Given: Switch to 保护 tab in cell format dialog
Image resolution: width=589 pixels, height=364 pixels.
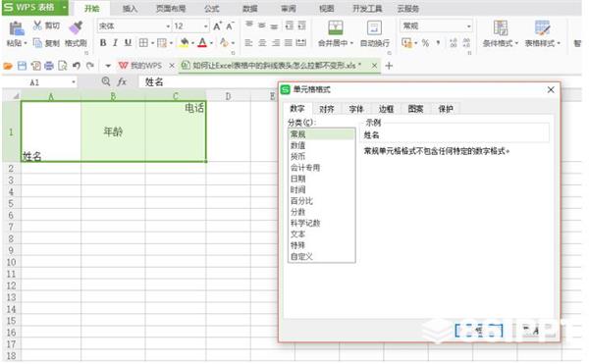Looking at the screenshot, I should 446,109.
